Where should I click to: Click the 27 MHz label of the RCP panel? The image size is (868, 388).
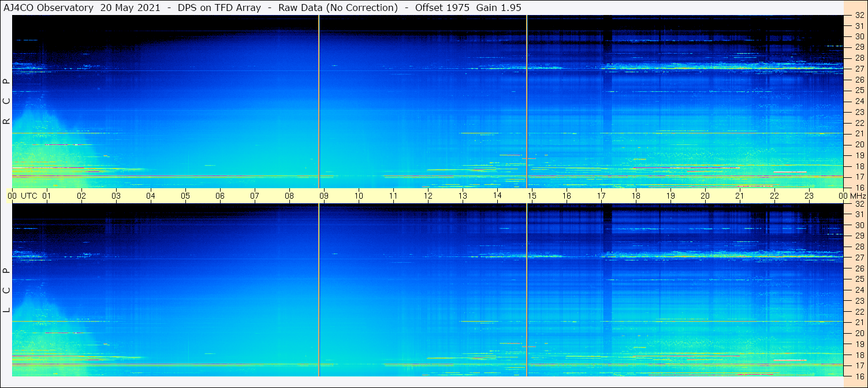click(x=859, y=69)
